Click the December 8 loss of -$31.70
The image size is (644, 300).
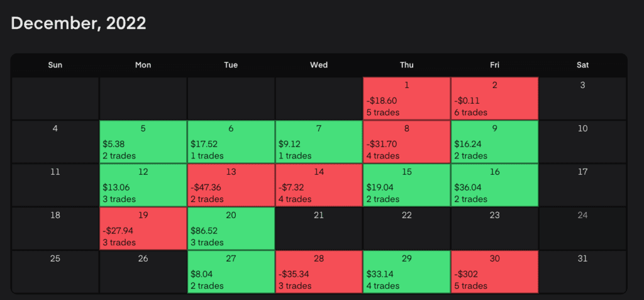tap(407, 142)
